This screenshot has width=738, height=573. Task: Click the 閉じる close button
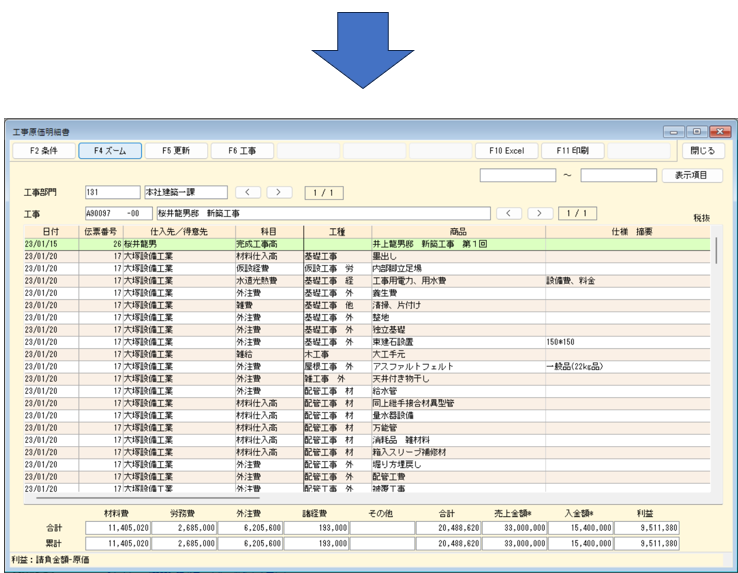pyautogui.click(x=703, y=151)
